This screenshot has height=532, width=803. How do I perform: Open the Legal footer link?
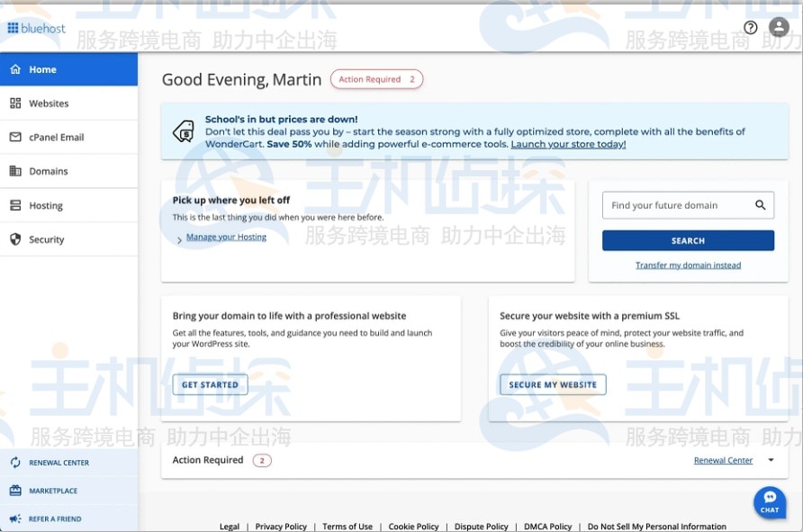(229, 527)
